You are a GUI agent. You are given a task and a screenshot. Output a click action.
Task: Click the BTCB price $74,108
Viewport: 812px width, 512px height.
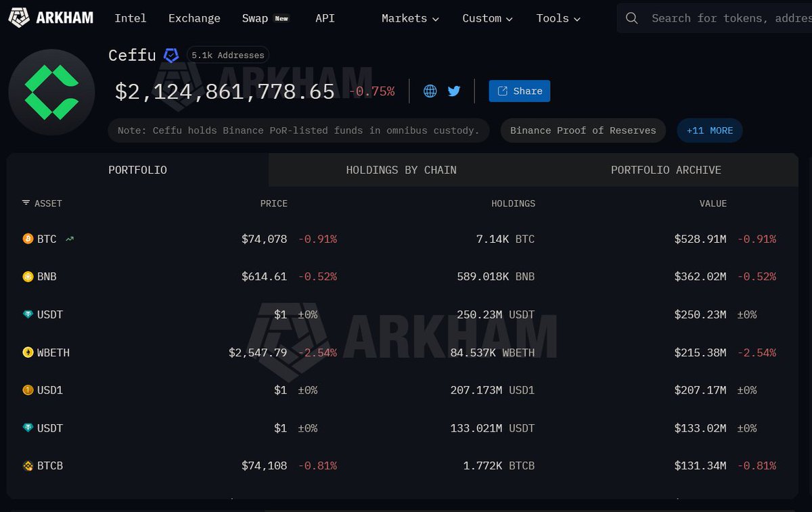point(264,466)
